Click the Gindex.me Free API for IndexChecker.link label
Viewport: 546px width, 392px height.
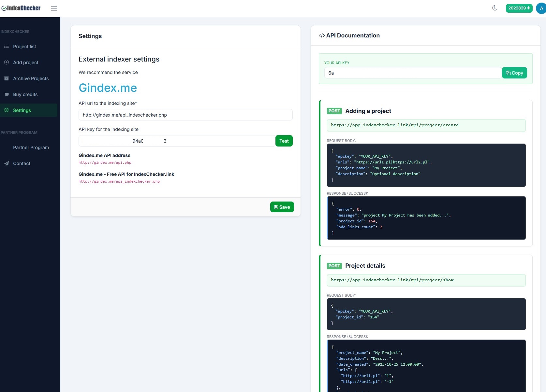pos(126,174)
